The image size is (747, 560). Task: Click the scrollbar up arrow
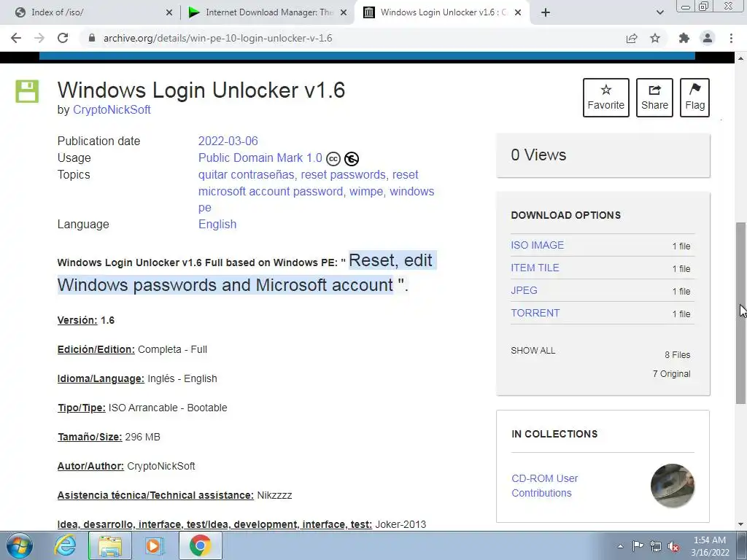click(741, 58)
